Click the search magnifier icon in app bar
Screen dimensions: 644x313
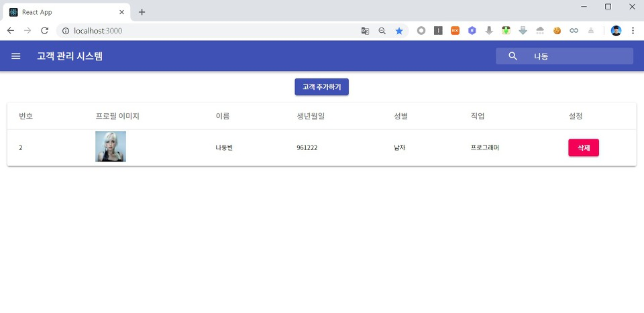[513, 56]
